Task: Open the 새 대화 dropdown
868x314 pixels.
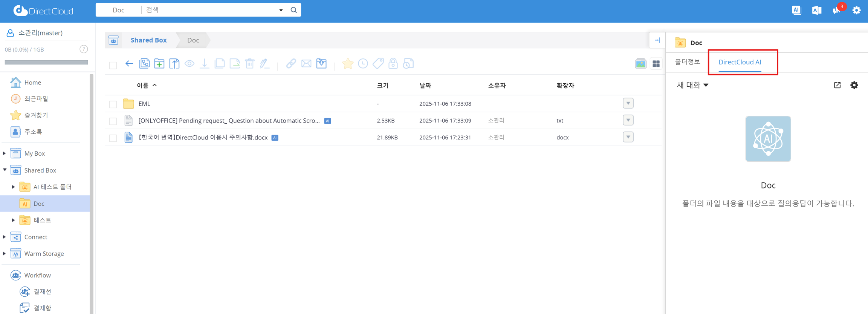Action: 692,85
